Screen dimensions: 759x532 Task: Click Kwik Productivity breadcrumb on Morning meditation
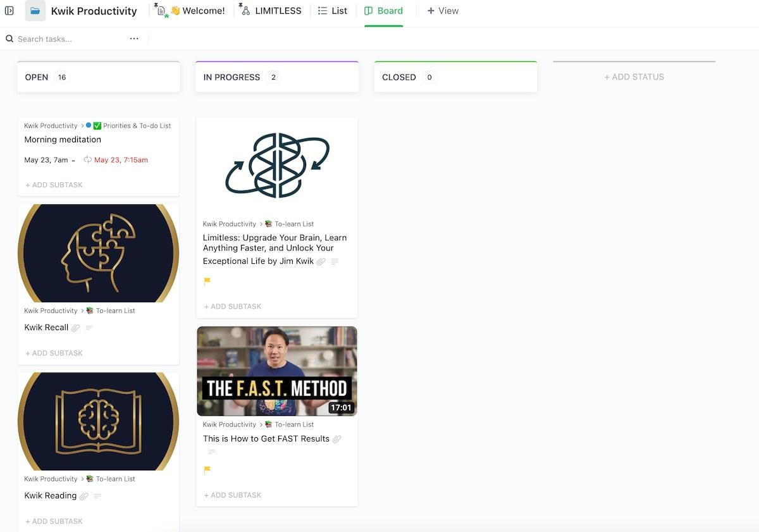click(51, 126)
